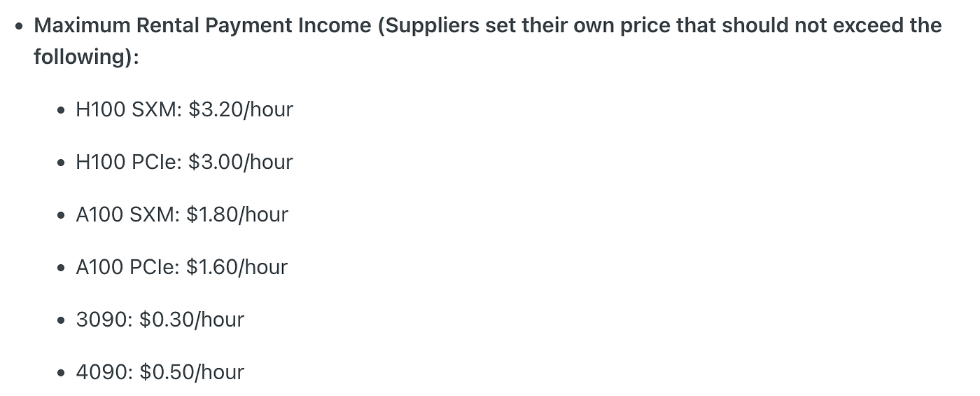Click the bullet point beside A100 PCIe
The image size is (980, 396).
[x=62, y=268]
